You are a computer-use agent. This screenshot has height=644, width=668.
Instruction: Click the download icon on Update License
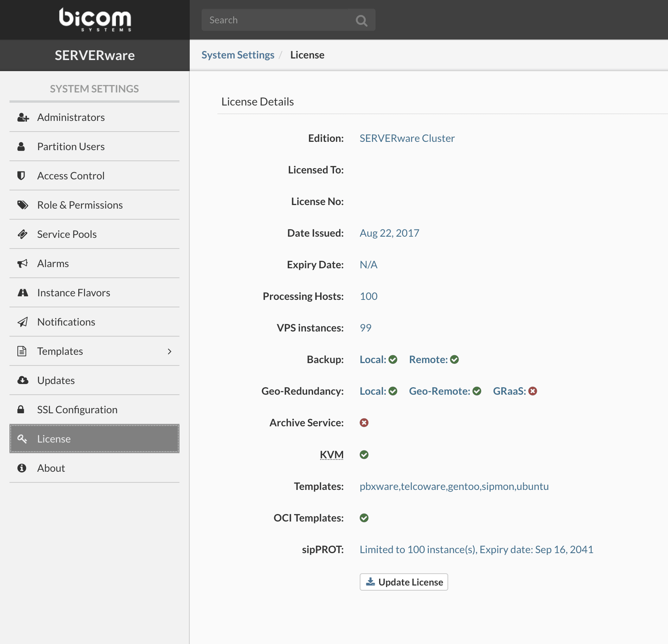370,582
